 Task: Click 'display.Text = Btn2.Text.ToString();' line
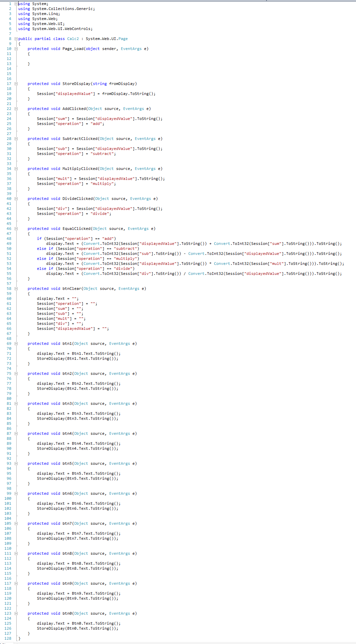pos(79,383)
